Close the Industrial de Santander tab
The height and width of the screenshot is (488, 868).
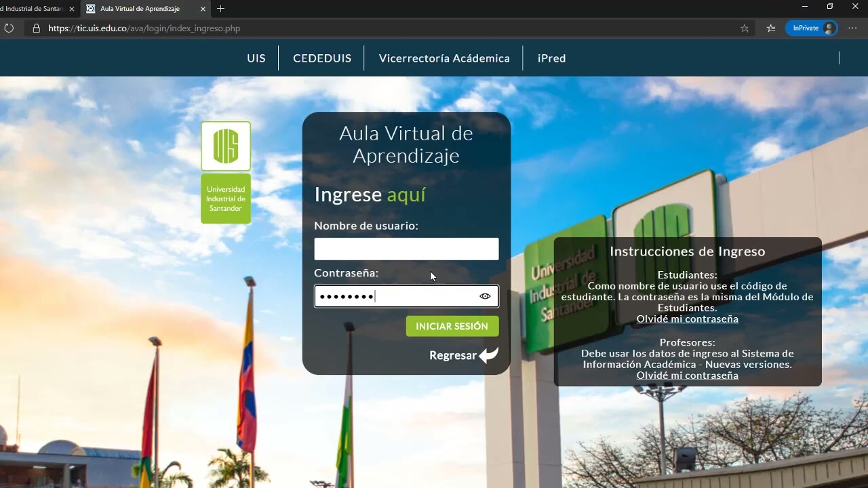coord(71,9)
